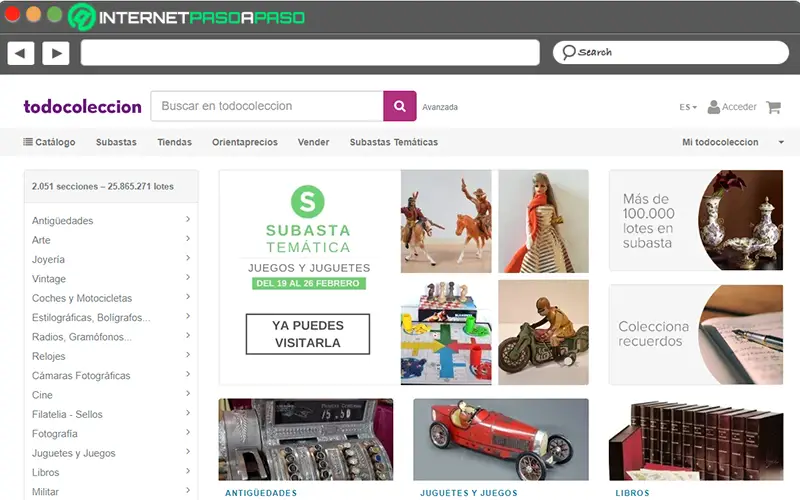Open the Más de 100.000 lotes banner
This screenshot has width=800, height=500.
click(696, 220)
